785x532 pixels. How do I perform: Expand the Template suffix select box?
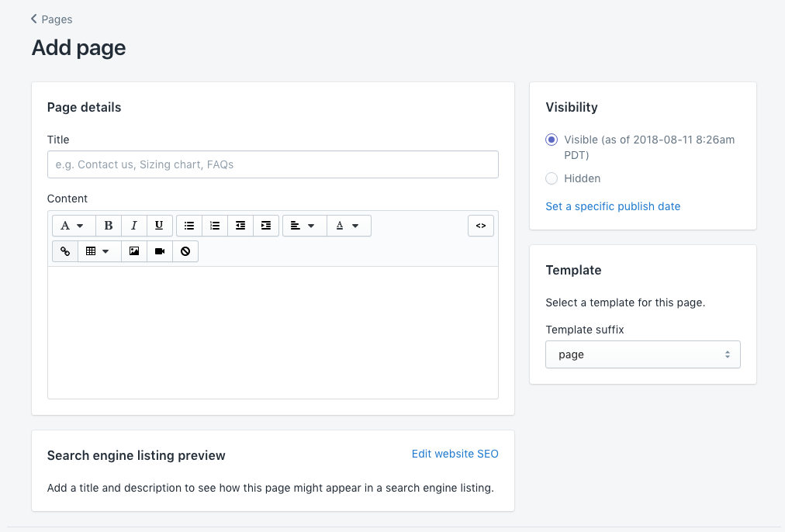[642, 354]
